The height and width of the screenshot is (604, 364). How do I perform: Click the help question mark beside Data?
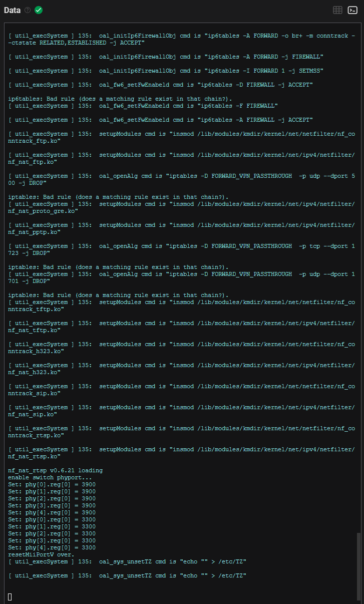point(28,10)
